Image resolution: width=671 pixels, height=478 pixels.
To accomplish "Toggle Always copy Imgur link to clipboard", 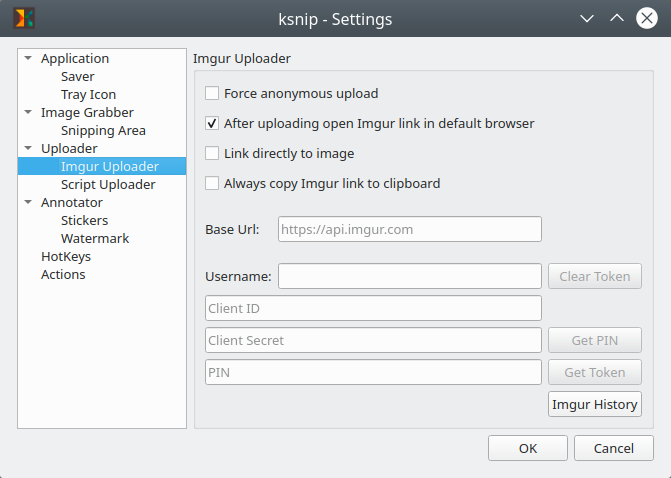I will pyautogui.click(x=212, y=184).
